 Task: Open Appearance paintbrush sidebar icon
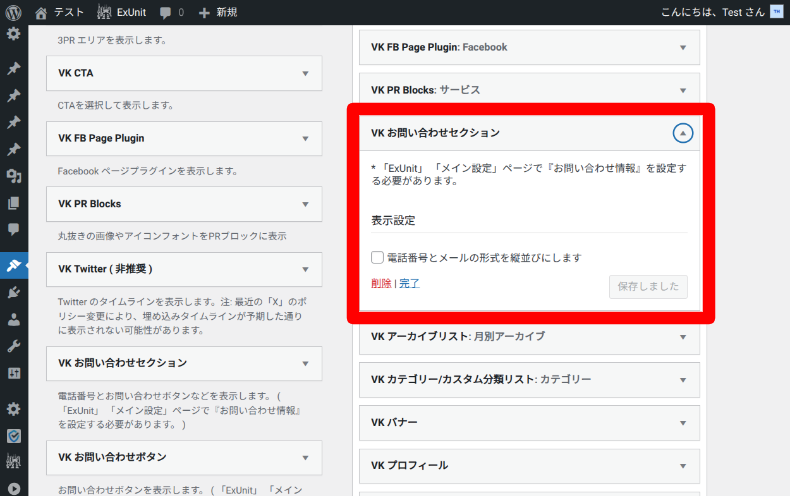[14, 265]
